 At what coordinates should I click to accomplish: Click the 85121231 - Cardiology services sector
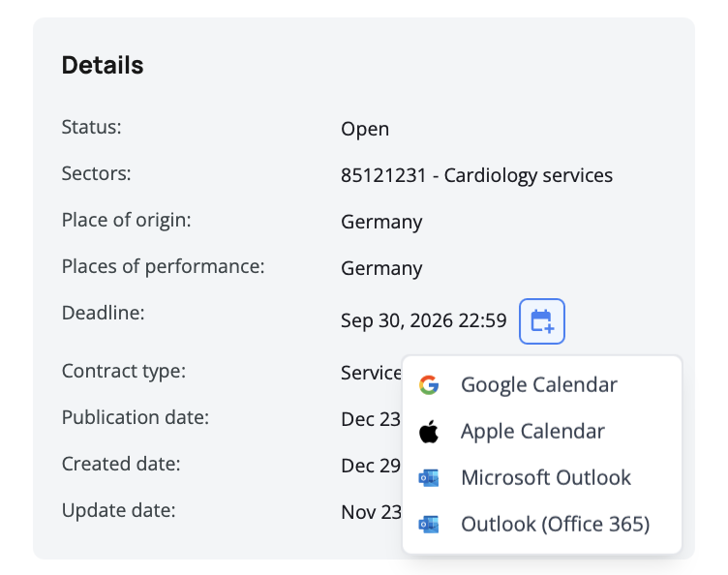tap(476, 176)
